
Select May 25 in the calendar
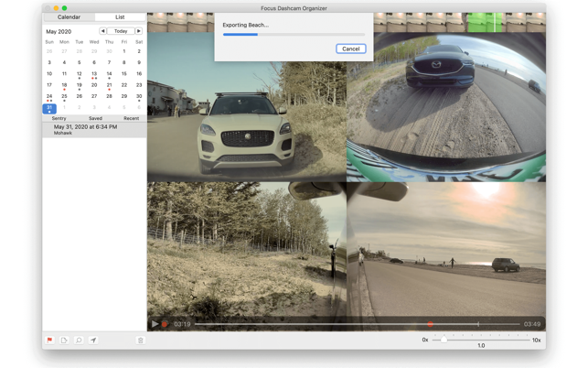pyautogui.click(x=64, y=96)
